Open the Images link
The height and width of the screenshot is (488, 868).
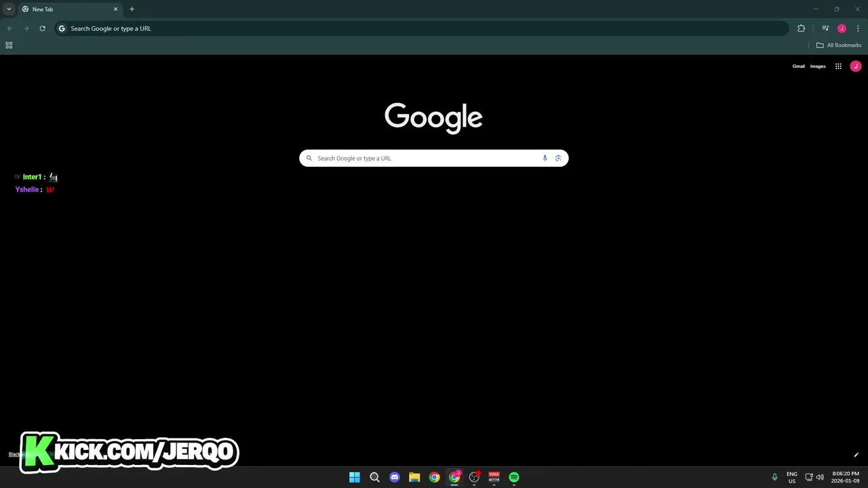tap(818, 66)
